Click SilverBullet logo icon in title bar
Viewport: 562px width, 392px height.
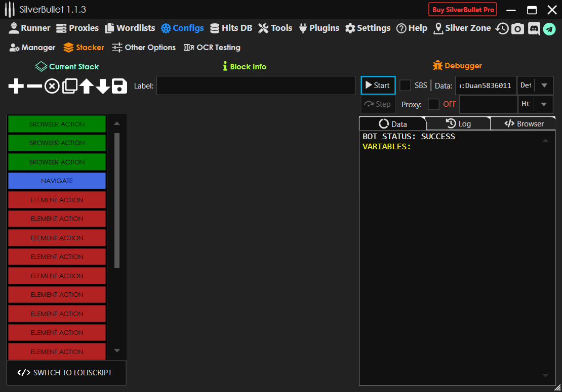(x=10, y=9)
